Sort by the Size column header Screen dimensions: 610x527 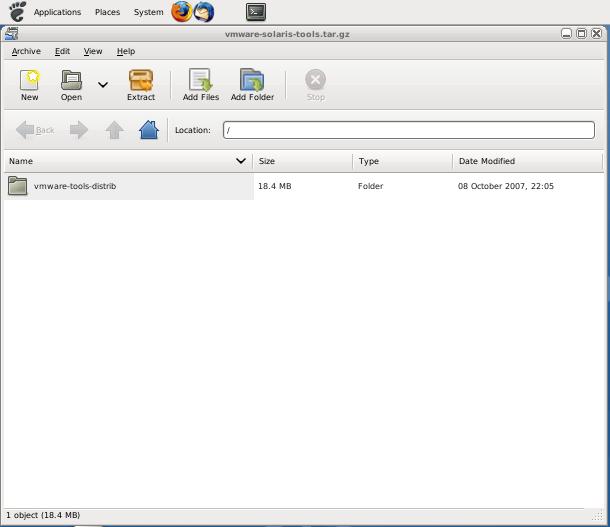(302, 161)
